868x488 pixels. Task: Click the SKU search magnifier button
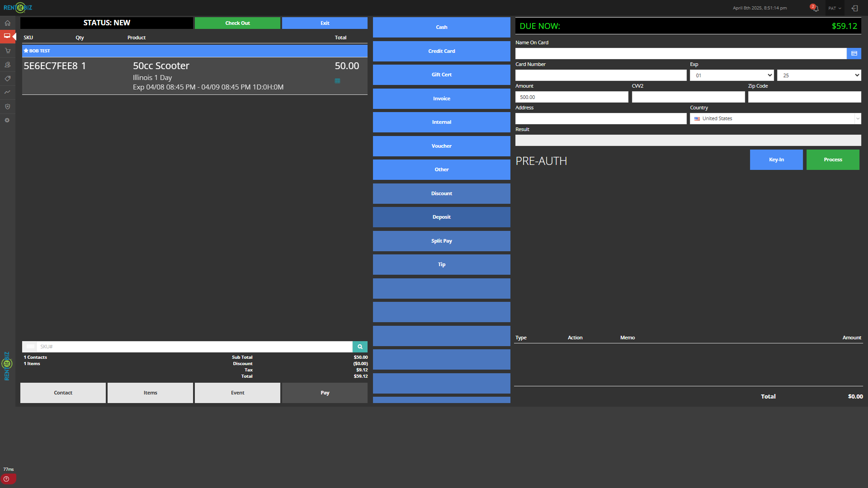[360, 347]
